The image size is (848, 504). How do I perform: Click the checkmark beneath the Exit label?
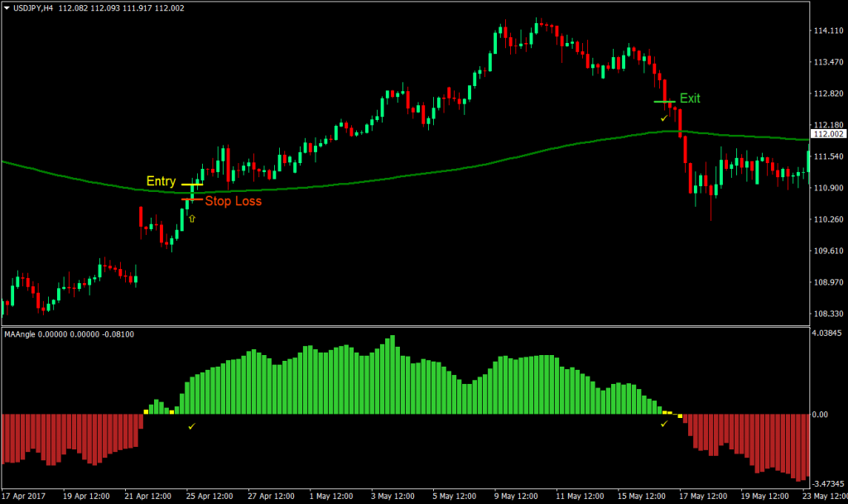[664, 118]
